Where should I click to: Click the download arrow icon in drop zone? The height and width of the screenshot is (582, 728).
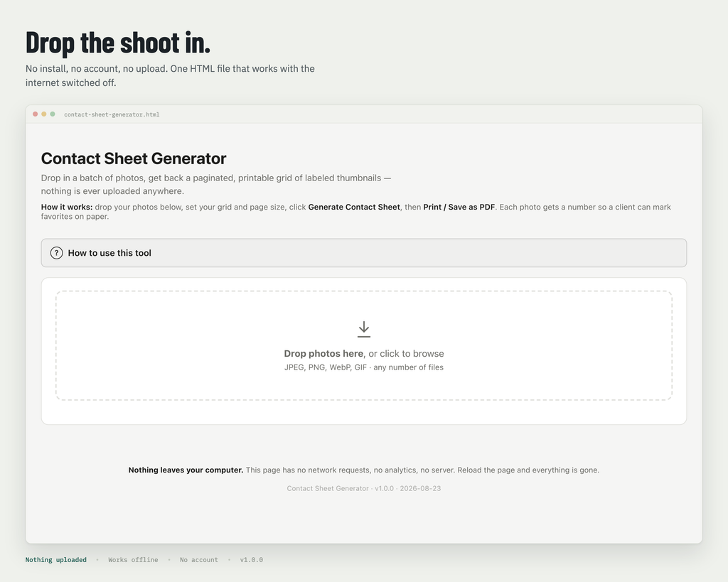click(364, 329)
